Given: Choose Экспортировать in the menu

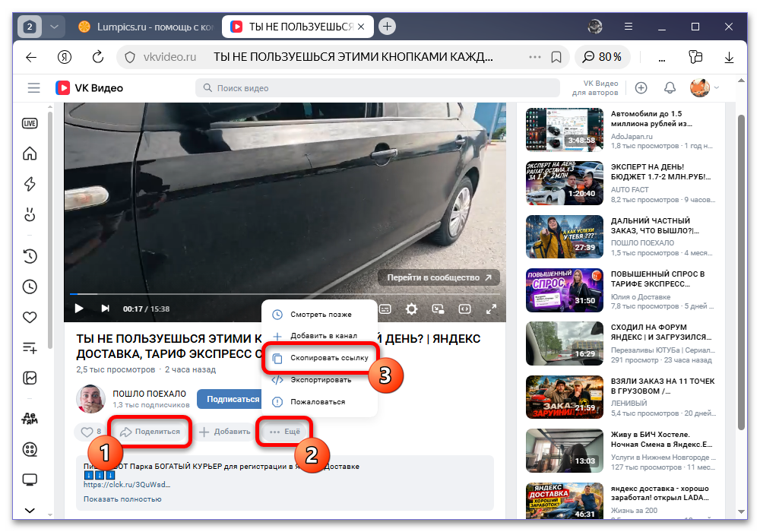Looking at the screenshot, I should [319, 380].
